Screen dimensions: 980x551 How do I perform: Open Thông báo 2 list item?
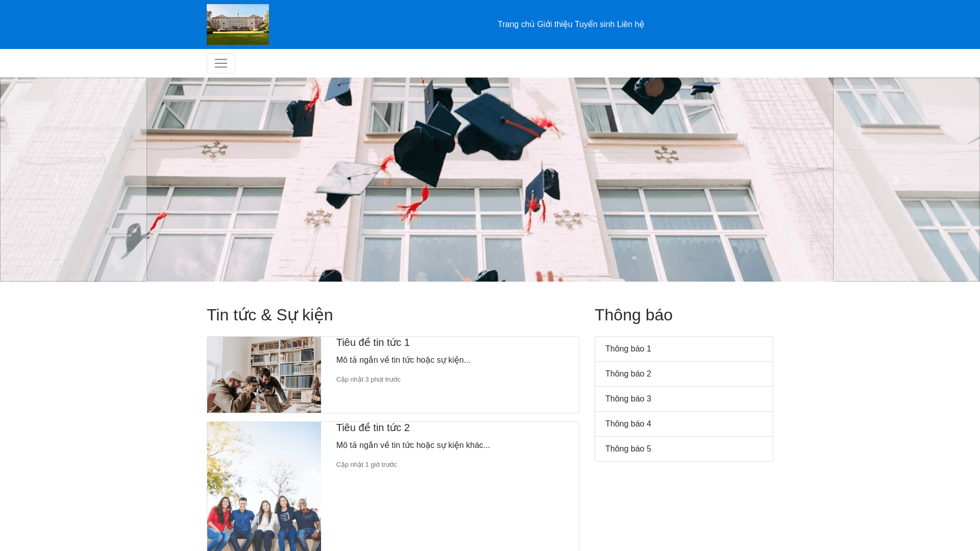pyautogui.click(x=683, y=374)
